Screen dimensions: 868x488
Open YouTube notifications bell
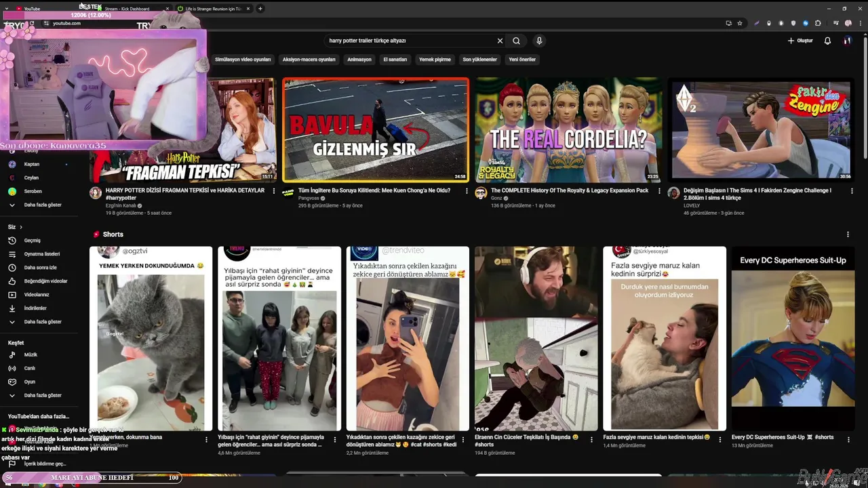[x=827, y=41]
